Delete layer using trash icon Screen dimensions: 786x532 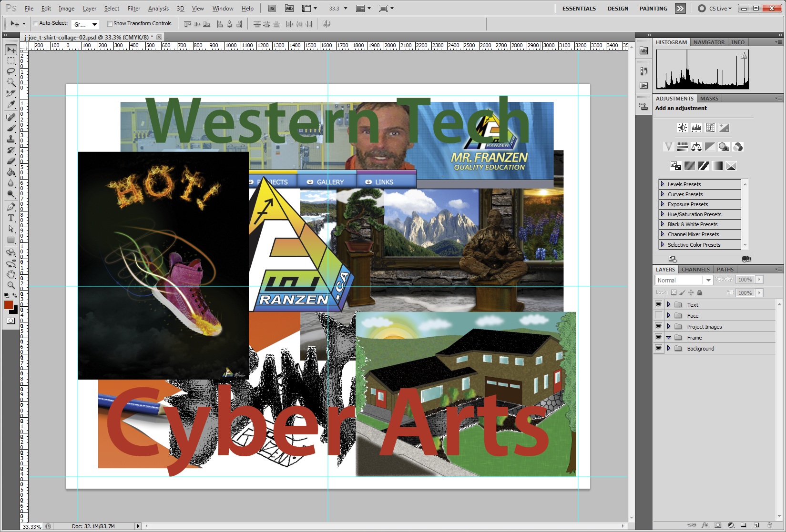769,525
